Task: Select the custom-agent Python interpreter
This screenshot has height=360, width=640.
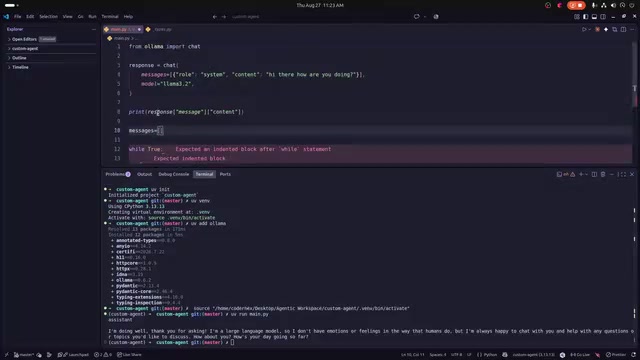Action: point(533,355)
